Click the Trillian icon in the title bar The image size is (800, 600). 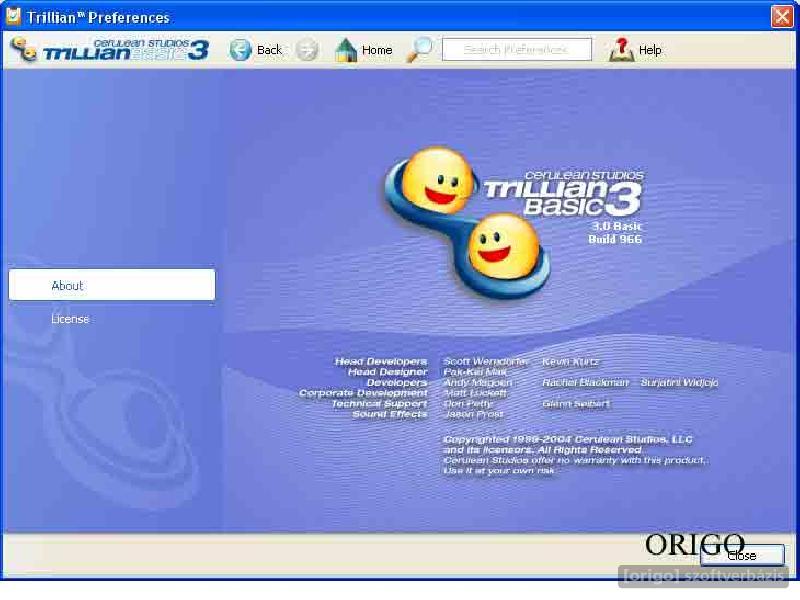point(13,16)
